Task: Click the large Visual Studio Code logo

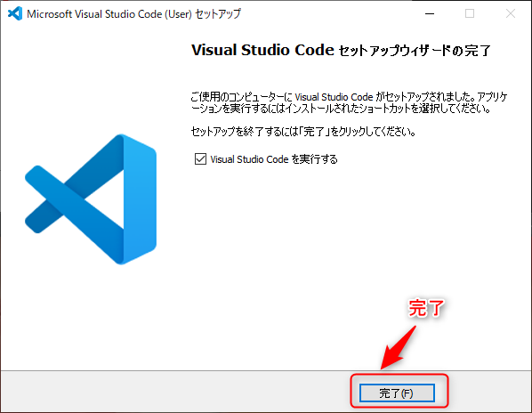Action: [x=91, y=199]
